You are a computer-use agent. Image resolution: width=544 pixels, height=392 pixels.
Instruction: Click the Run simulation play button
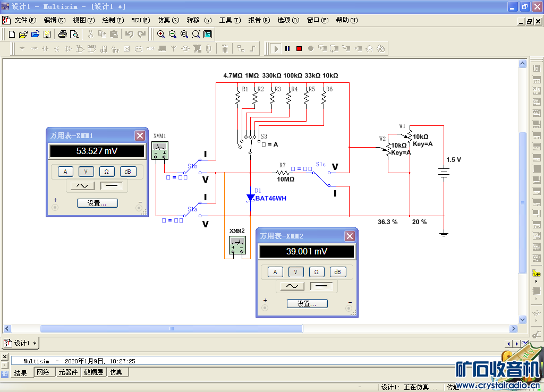(x=276, y=48)
